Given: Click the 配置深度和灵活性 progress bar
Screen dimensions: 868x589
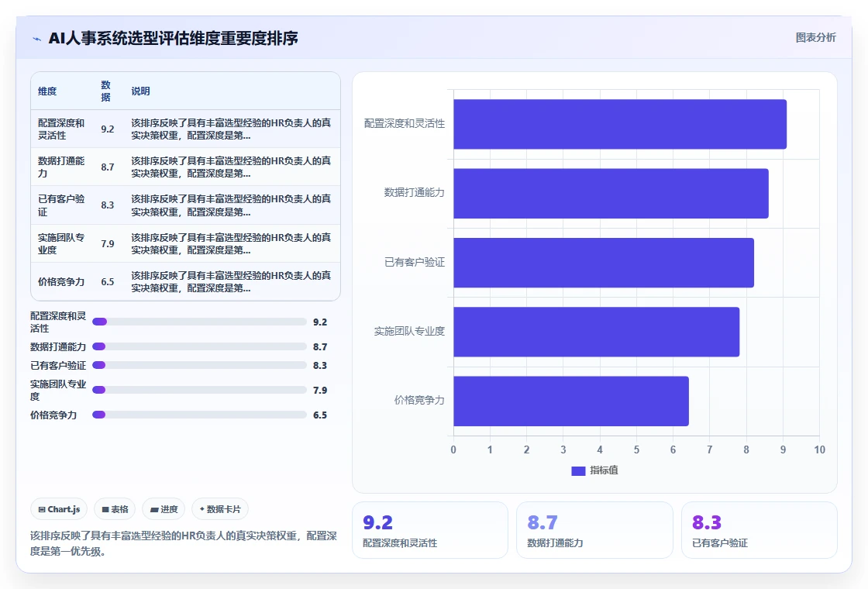Looking at the screenshot, I should [199, 322].
